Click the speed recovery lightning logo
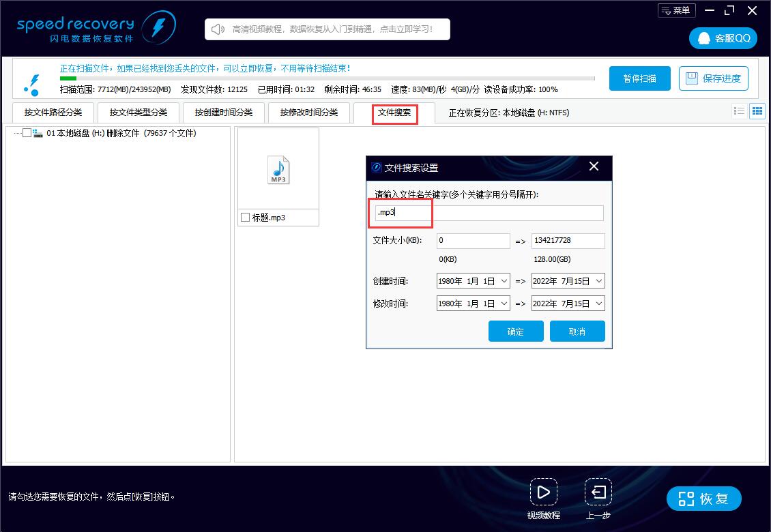The height and width of the screenshot is (532, 771). click(x=158, y=27)
